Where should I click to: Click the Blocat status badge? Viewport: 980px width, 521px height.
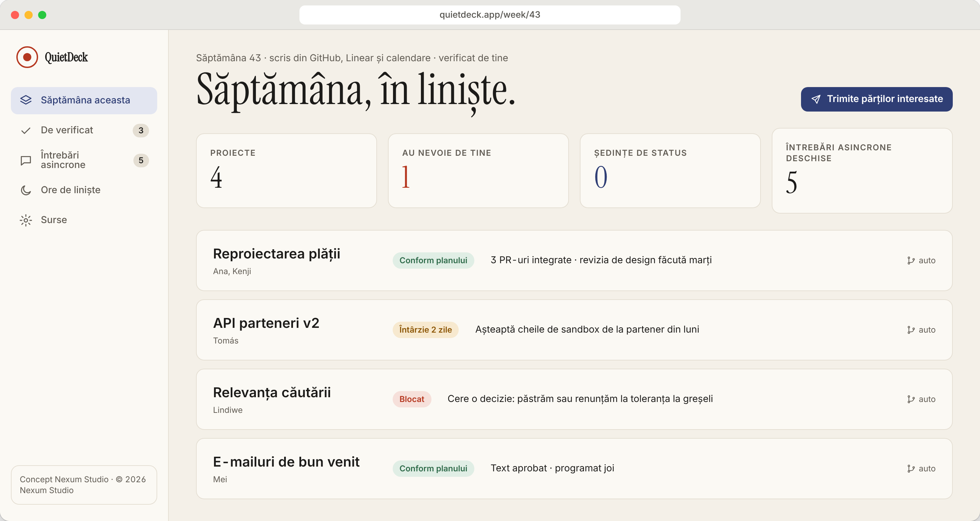click(x=412, y=399)
